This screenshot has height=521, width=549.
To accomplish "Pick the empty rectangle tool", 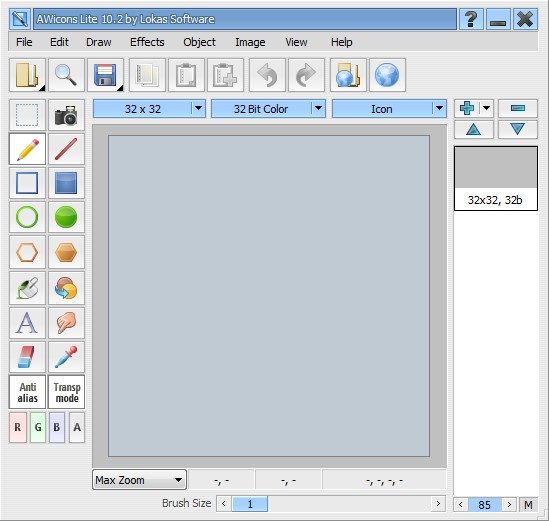I will (x=27, y=183).
